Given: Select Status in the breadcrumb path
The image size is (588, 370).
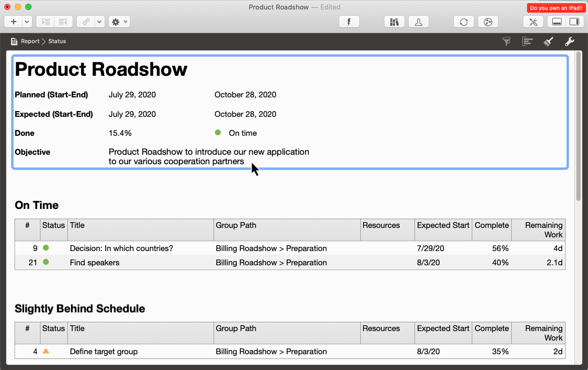Looking at the screenshot, I should pos(57,41).
